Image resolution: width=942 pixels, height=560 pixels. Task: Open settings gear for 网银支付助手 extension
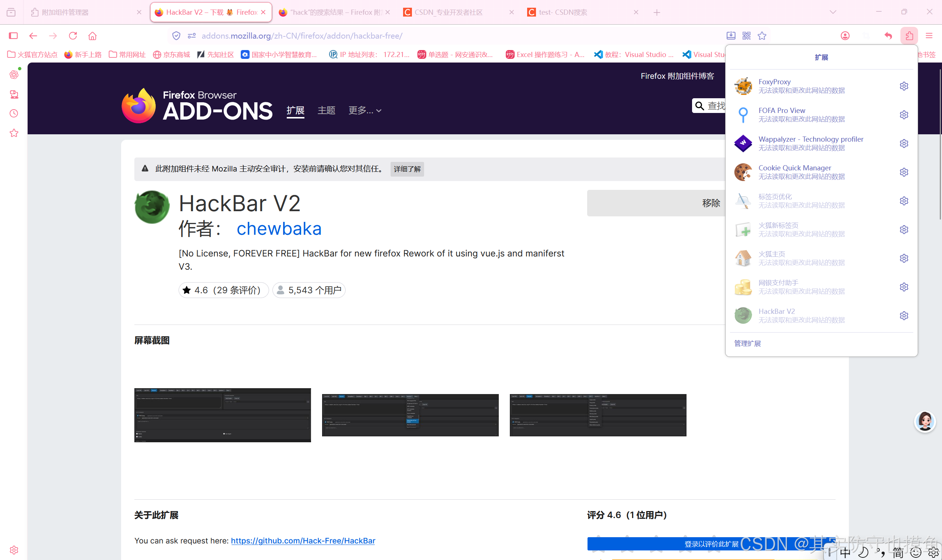coord(904,287)
